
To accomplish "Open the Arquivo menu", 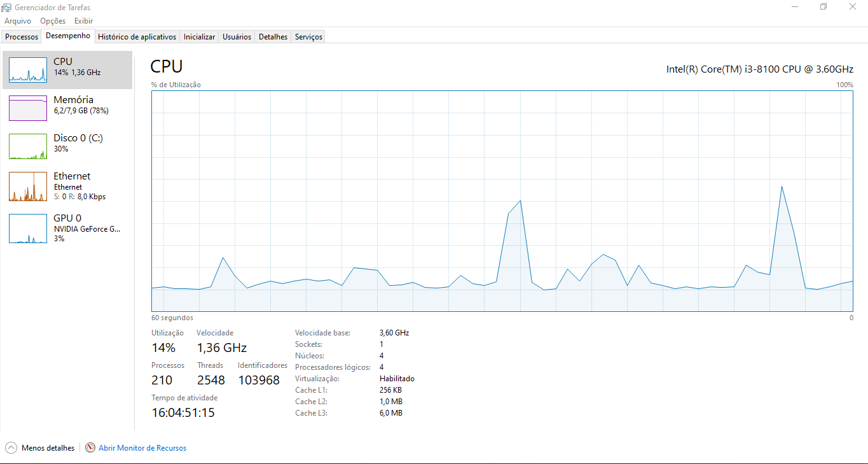I will (18, 21).
